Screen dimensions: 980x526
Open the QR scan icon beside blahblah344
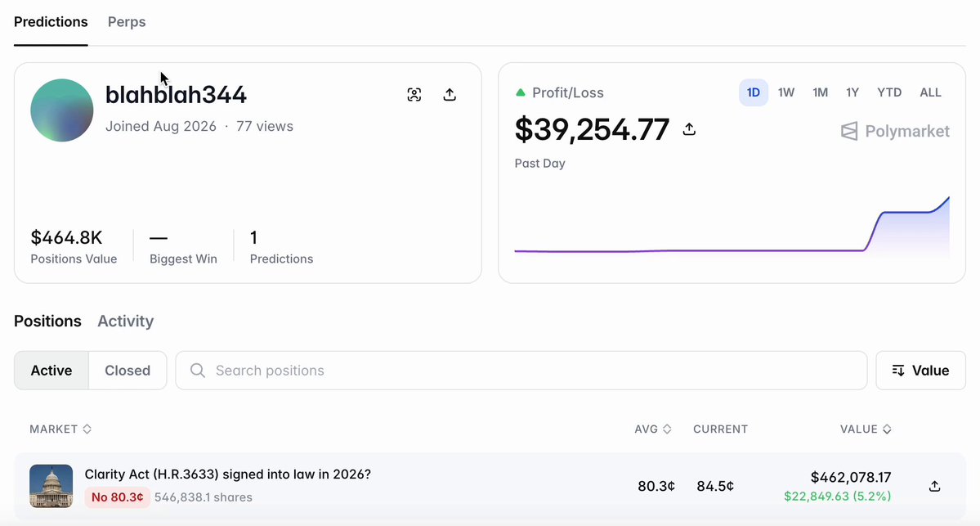pyautogui.click(x=414, y=94)
